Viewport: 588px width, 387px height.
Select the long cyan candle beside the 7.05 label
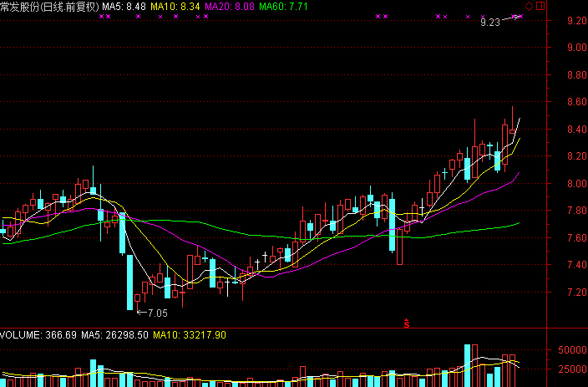(x=129, y=283)
